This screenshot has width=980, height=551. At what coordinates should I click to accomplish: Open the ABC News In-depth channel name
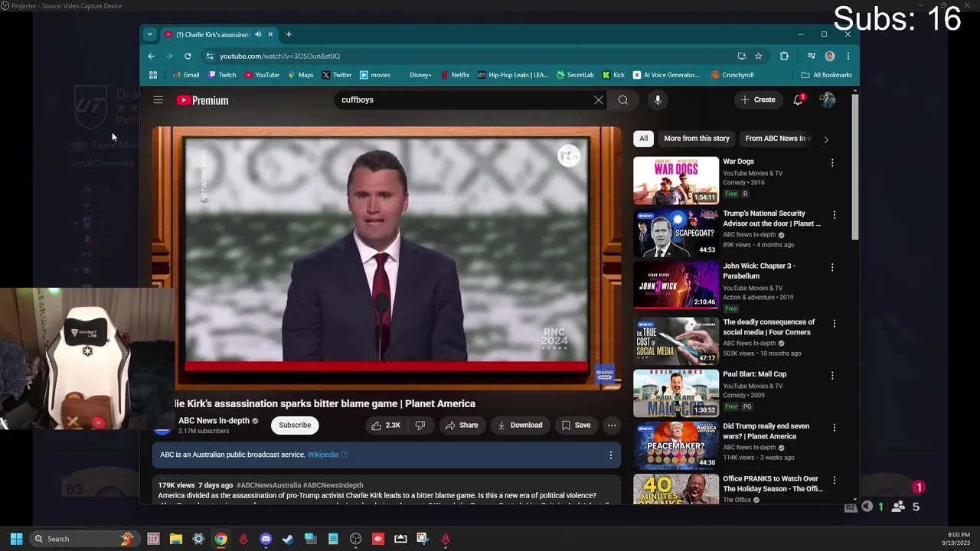pos(214,421)
